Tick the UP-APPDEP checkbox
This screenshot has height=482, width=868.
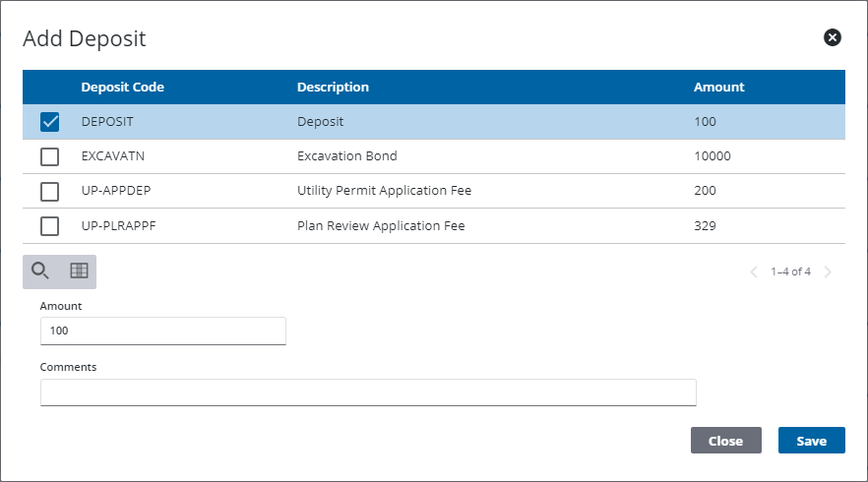click(x=50, y=191)
